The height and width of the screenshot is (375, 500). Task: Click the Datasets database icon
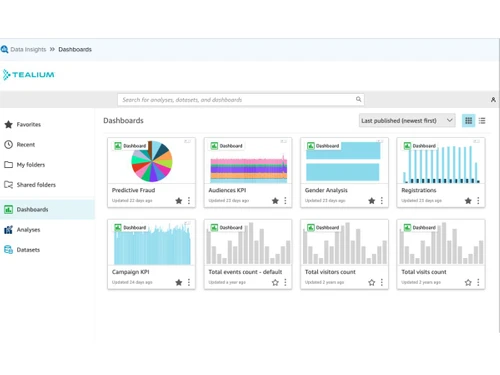(8, 250)
